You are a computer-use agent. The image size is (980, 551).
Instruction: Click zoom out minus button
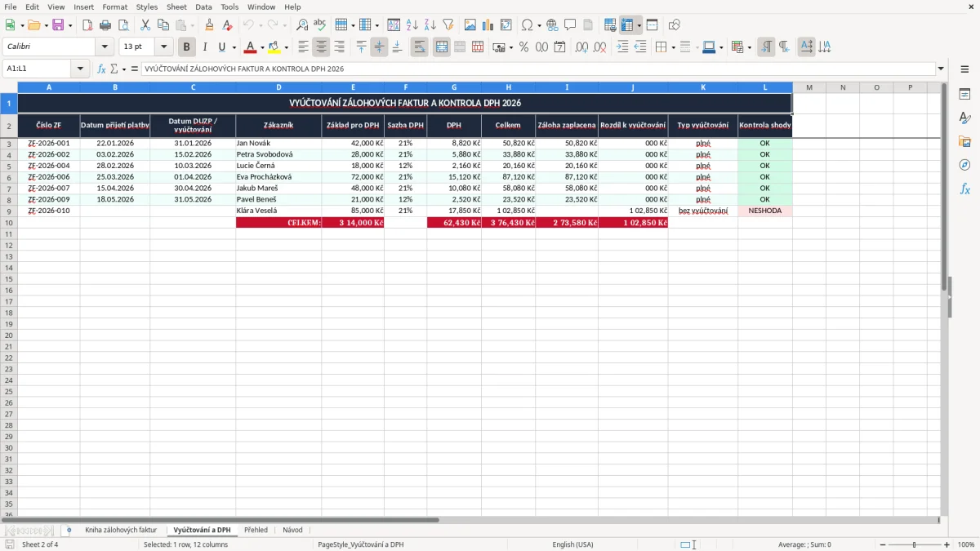coord(881,544)
